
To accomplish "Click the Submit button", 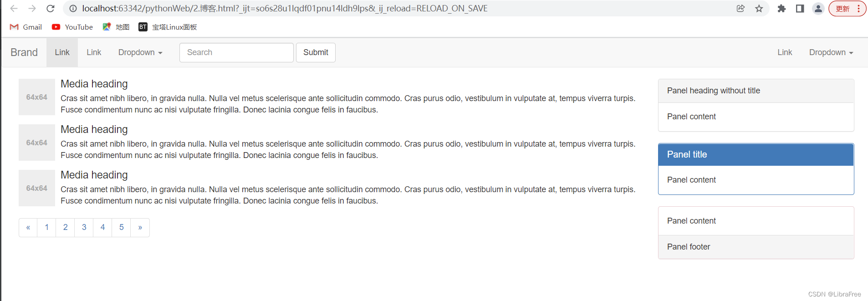I will point(316,52).
